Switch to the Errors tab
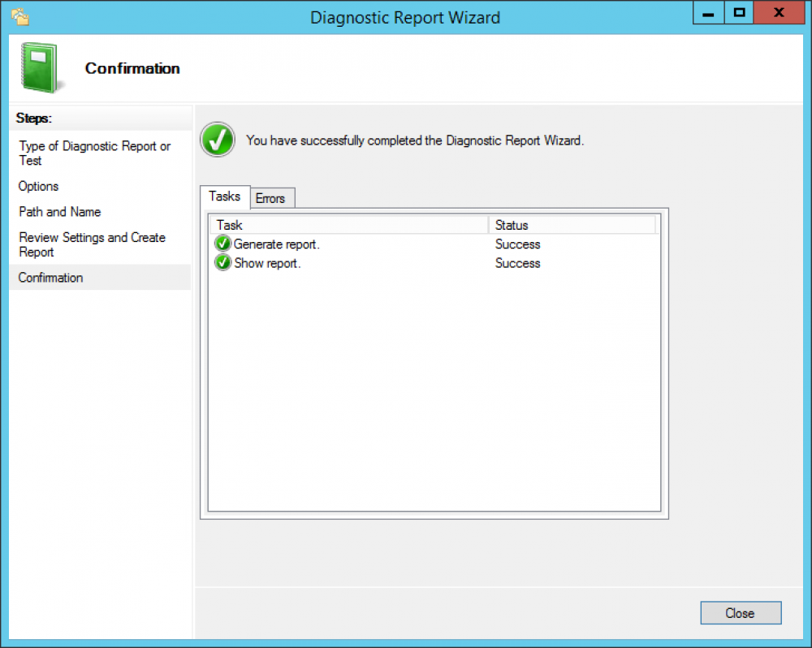The height and width of the screenshot is (648, 812). point(270,198)
